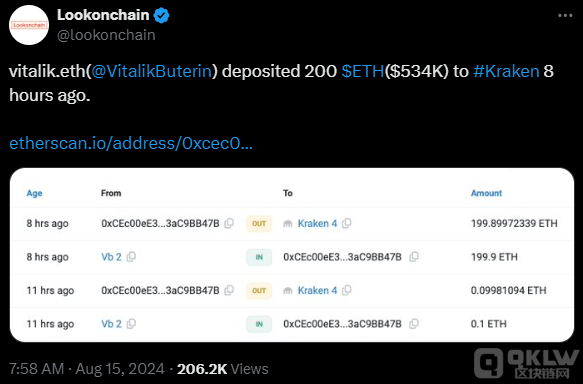This screenshot has height=384, width=583.
Task: Click the Lookonchain profile avatar
Action: click(29, 25)
